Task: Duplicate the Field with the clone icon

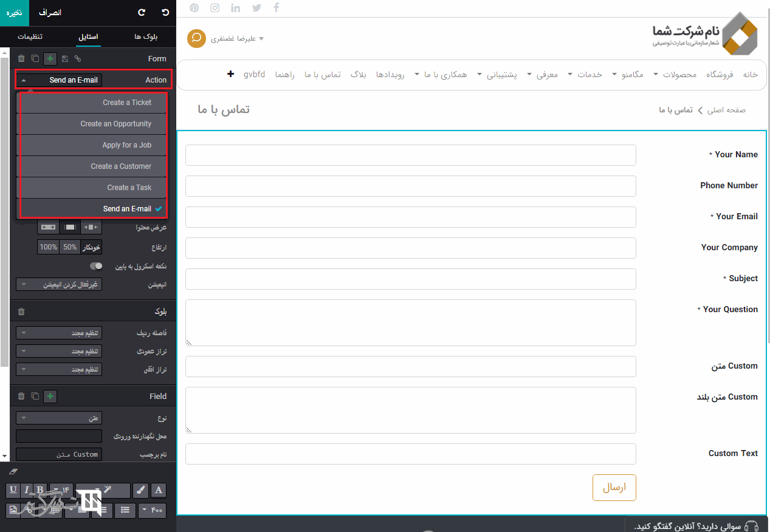Action: pos(35,396)
